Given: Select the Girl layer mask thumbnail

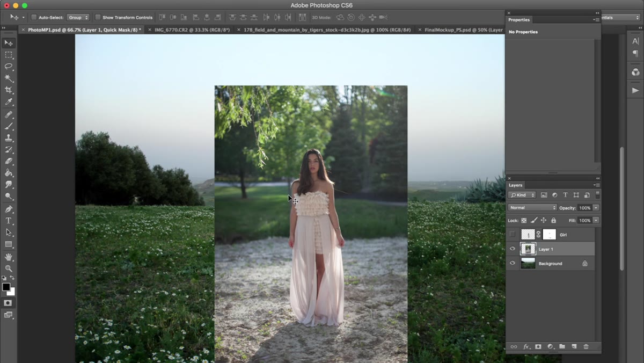Looking at the screenshot, I should pos(549,234).
